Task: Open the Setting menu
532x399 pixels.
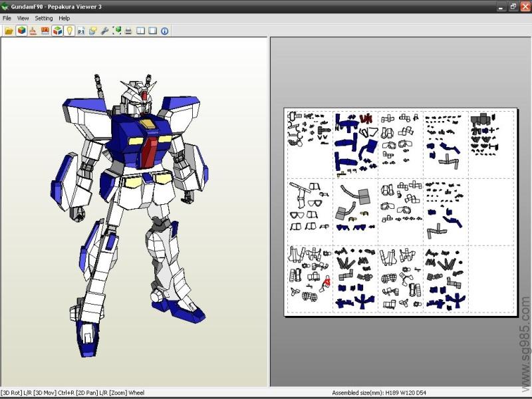Action: coord(43,18)
